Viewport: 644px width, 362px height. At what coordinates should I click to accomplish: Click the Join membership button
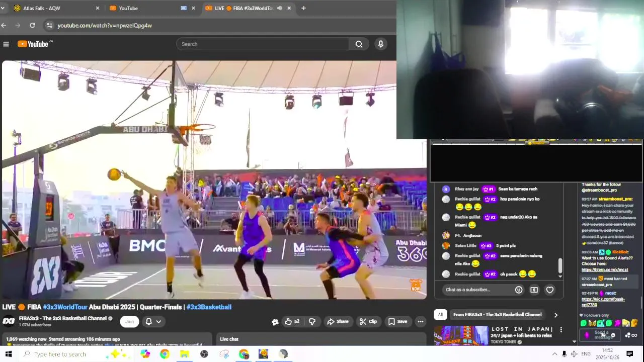[130, 321]
